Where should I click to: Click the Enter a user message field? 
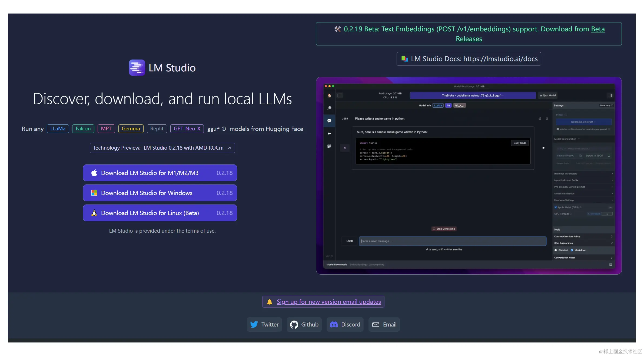point(452,241)
